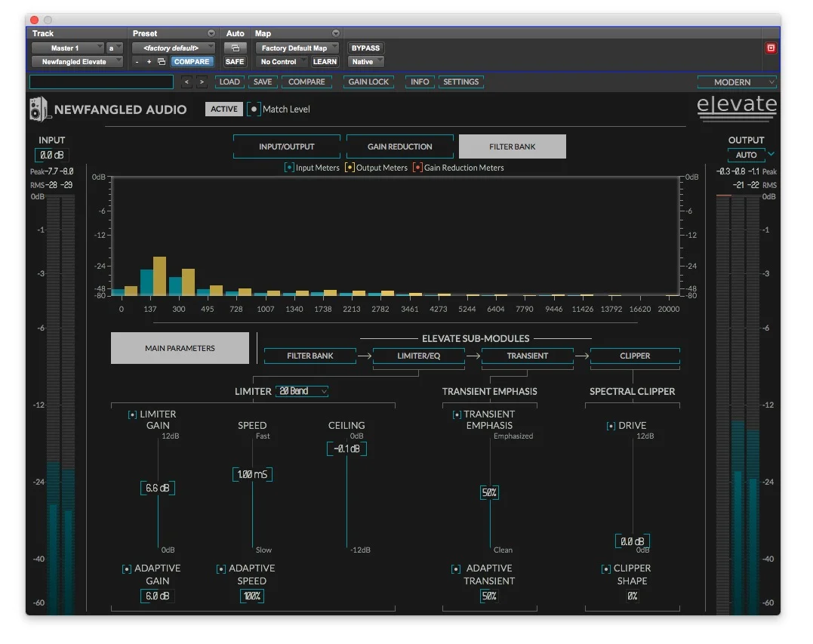Click the Ceiling -0.1 dB slider handle
The image size is (813, 644).
pyautogui.click(x=347, y=449)
